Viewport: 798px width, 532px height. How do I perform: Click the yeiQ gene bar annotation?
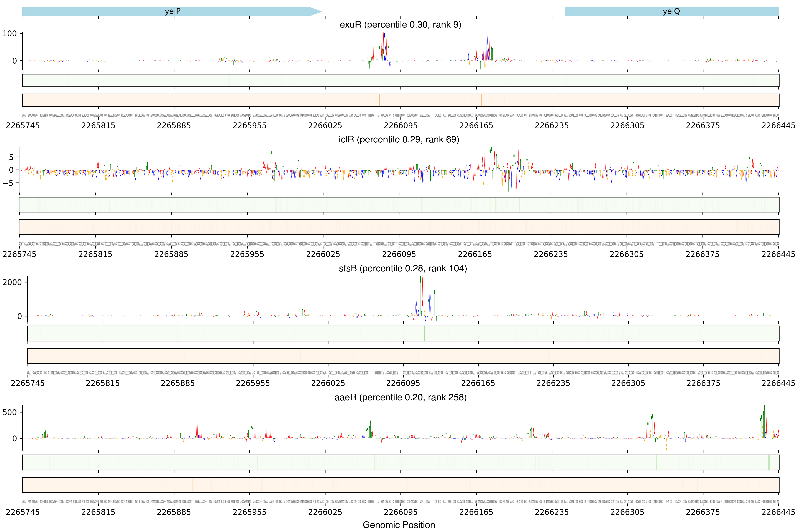click(671, 11)
